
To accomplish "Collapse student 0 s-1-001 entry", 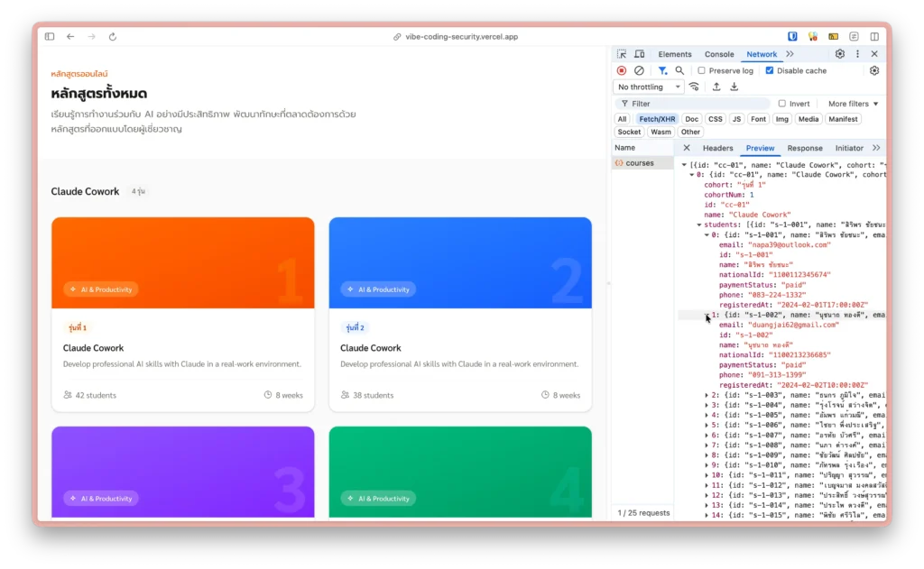I will pos(707,235).
